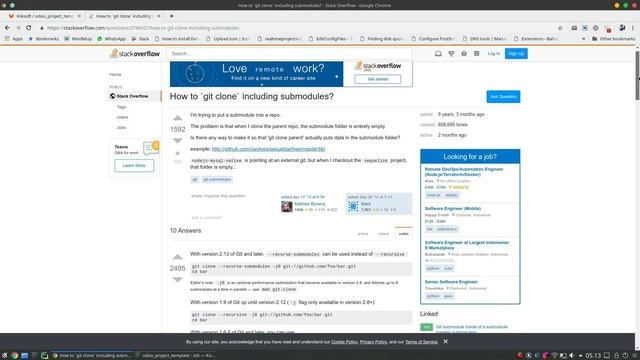Close the odoo_project tab
Viewport: 640px width, 360px height.
click(79, 16)
